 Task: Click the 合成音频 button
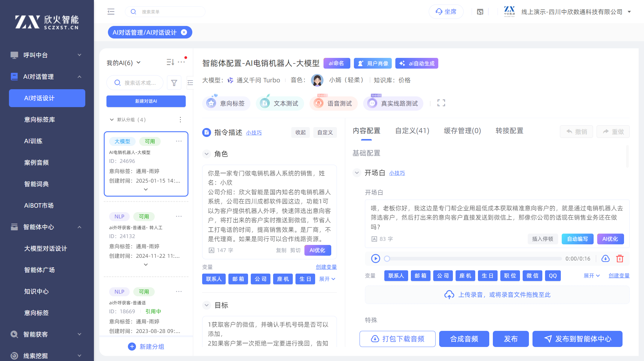coord(464,339)
